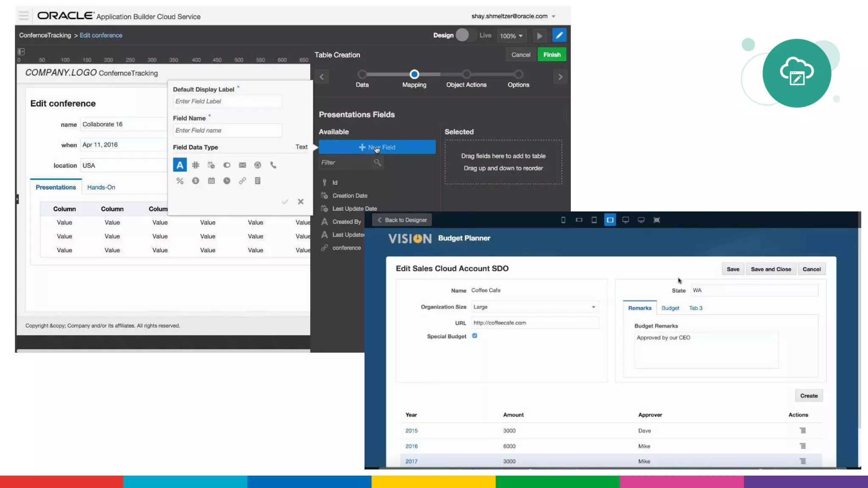Click the Mapping step in wizard progress
Viewport: 868px width, 488px height.
(414, 75)
